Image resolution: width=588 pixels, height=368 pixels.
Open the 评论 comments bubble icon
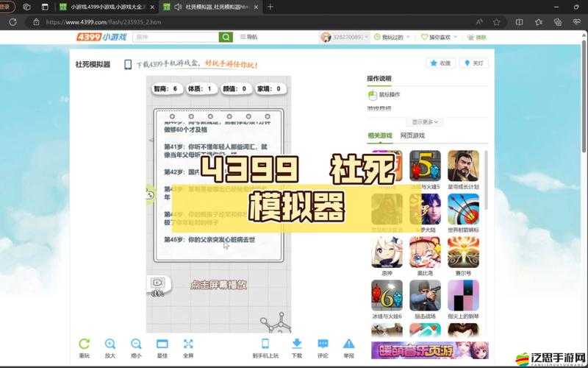[x=323, y=344]
